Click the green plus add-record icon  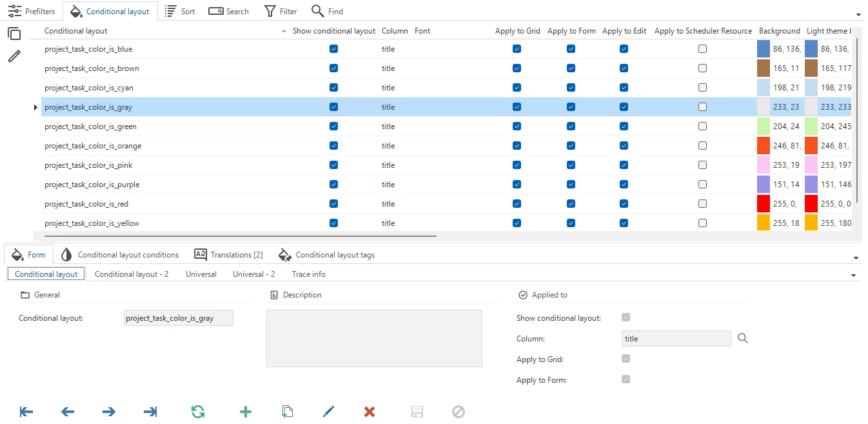pos(245,412)
